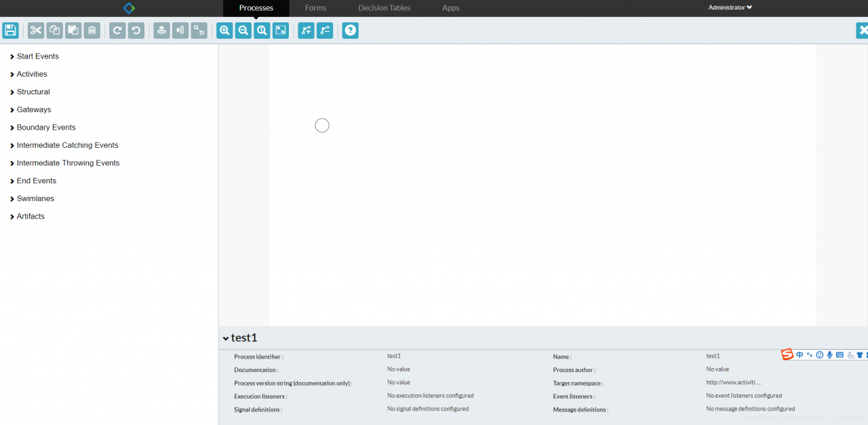Add a bend point to the sequence flow

307,31
